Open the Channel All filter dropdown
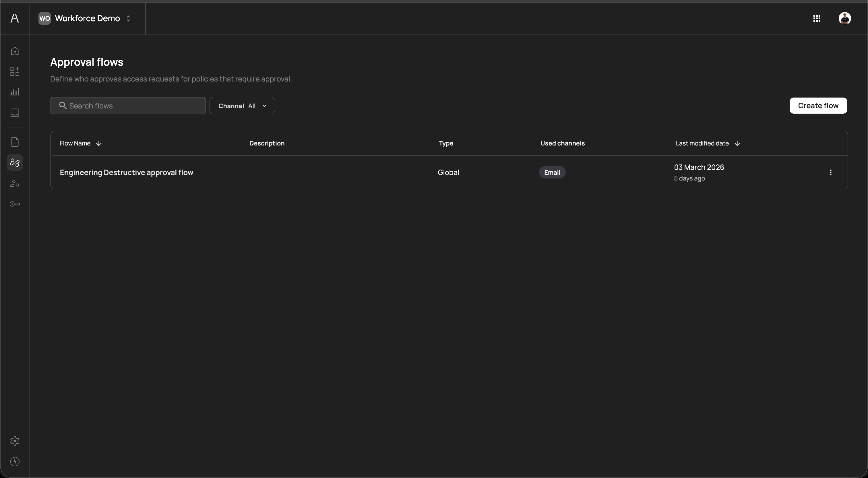868x478 pixels. 242,105
